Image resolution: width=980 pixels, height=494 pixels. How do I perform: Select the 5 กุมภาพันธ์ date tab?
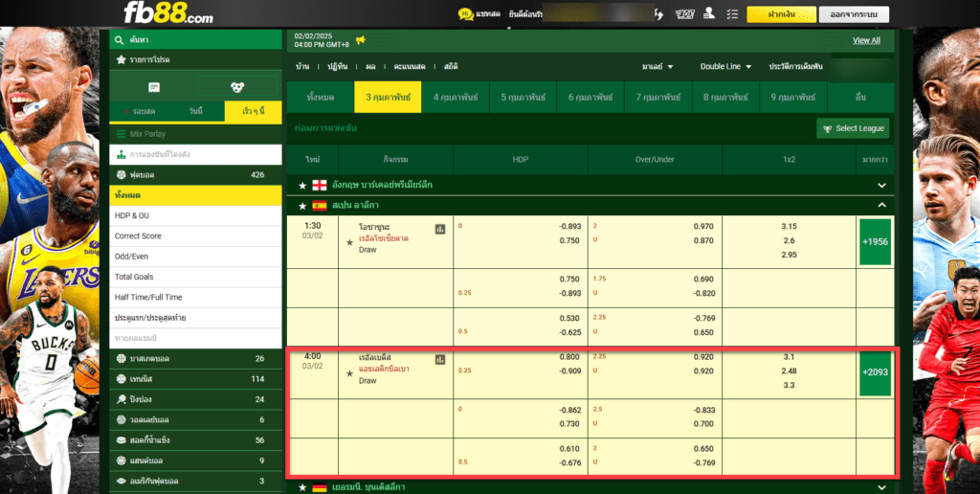pyautogui.click(x=523, y=98)
